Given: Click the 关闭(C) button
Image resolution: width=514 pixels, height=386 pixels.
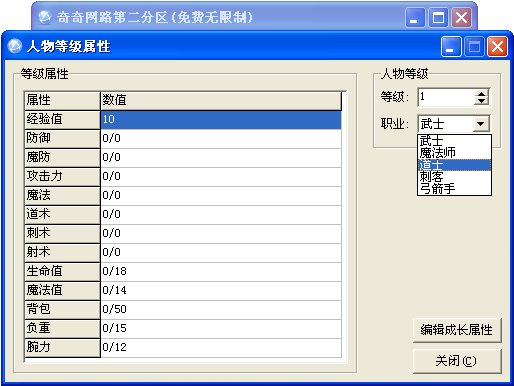Looking at the screenshot, I should coord(457,361).
